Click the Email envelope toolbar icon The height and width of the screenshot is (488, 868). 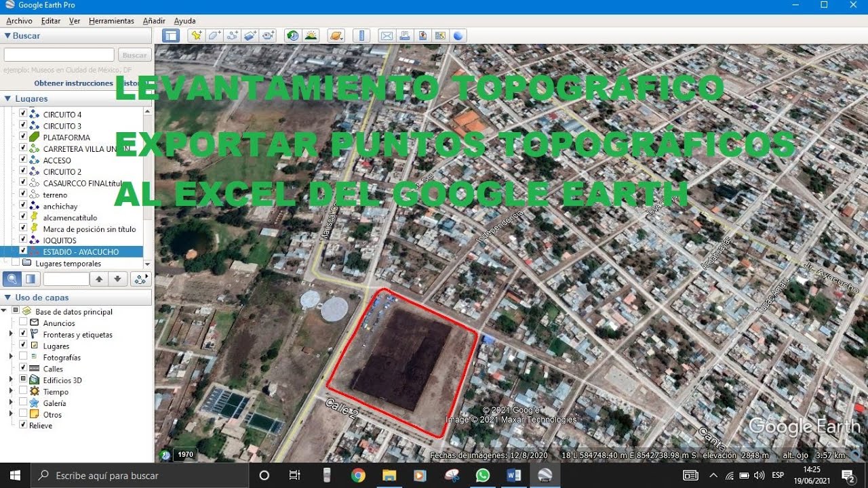point(387,36)
